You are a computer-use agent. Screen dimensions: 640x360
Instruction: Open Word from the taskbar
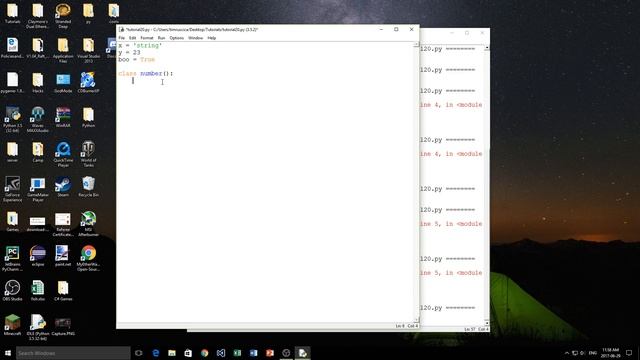tap(253, 353)
